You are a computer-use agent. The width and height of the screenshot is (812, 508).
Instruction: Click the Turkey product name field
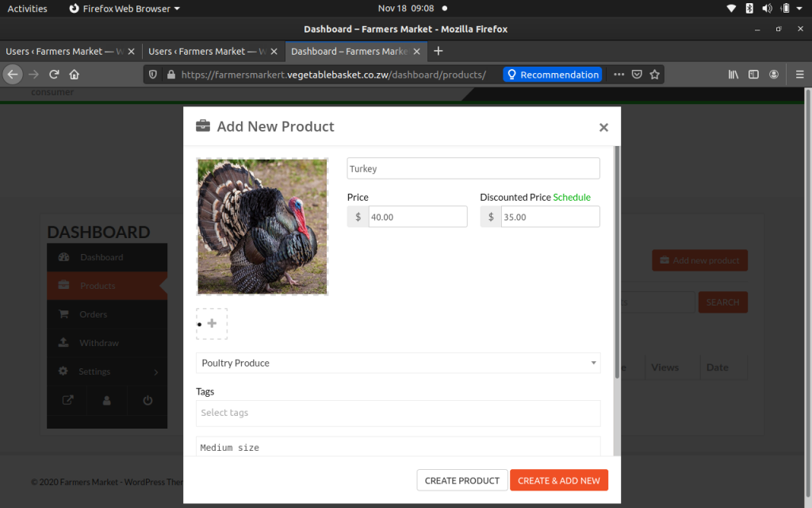point(473,168)
